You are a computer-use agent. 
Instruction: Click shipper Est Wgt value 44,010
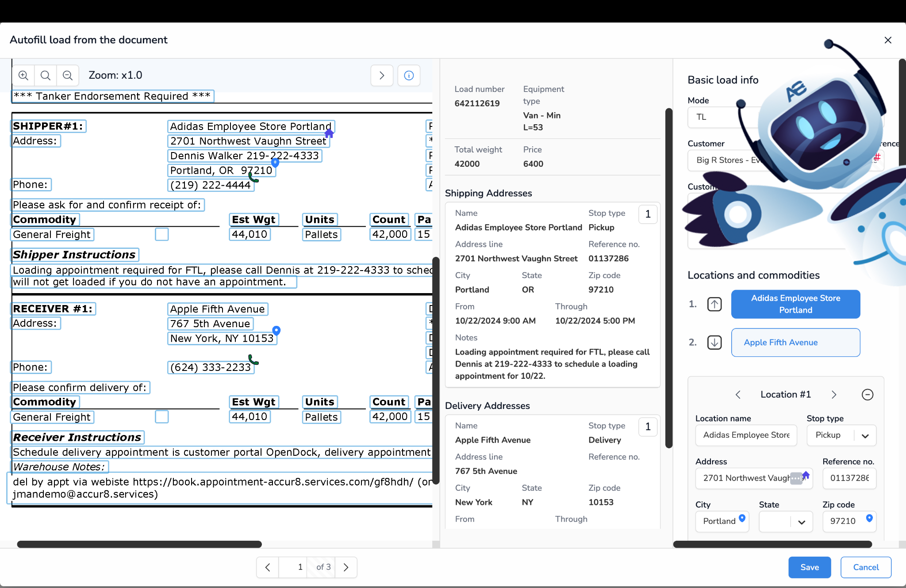250,234
